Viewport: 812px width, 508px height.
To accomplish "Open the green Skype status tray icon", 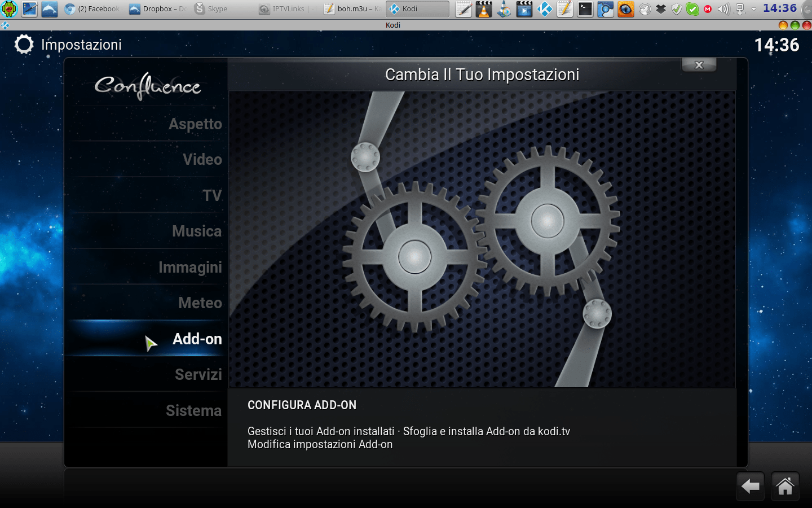I will 692,9.
